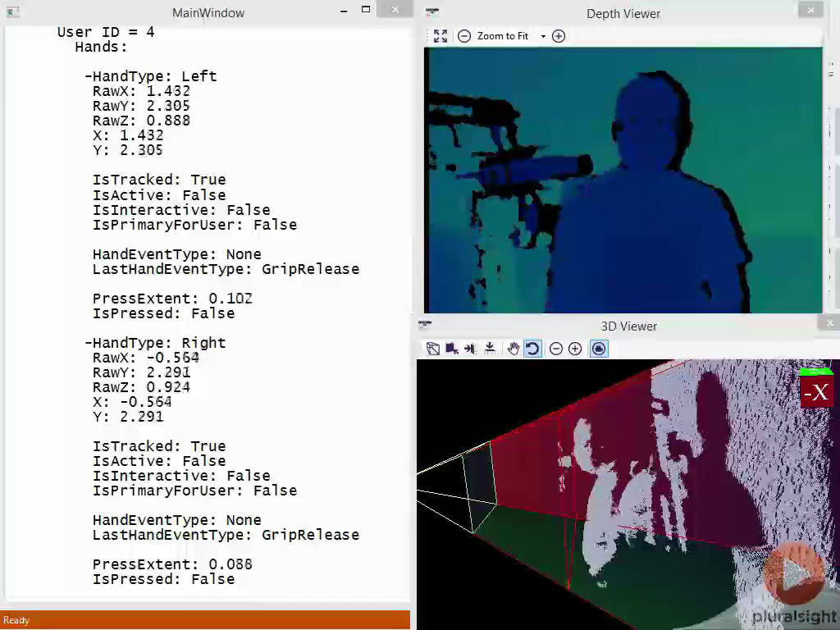840x630 pixels.
Task: Zoom out with 3D Viewer minus icon
Action: click(556, 349)
